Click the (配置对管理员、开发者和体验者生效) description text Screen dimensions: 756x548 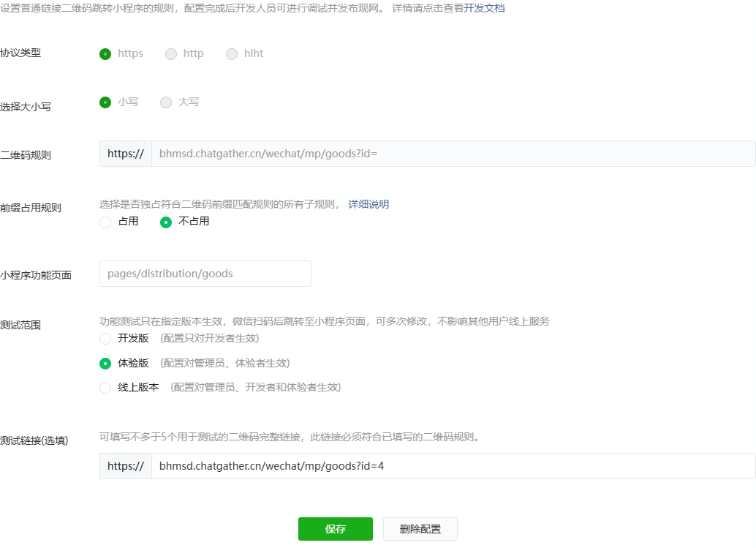coord(256,387)
